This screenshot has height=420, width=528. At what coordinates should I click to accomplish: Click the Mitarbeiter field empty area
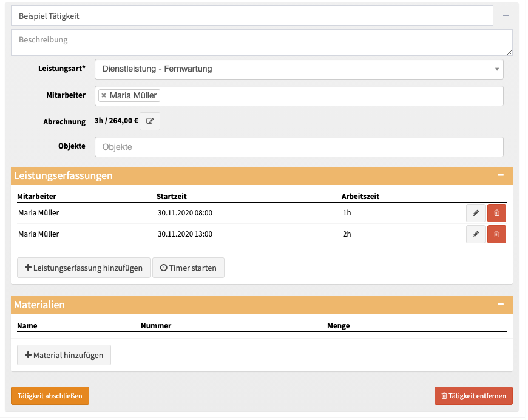[x=328, y=95]
